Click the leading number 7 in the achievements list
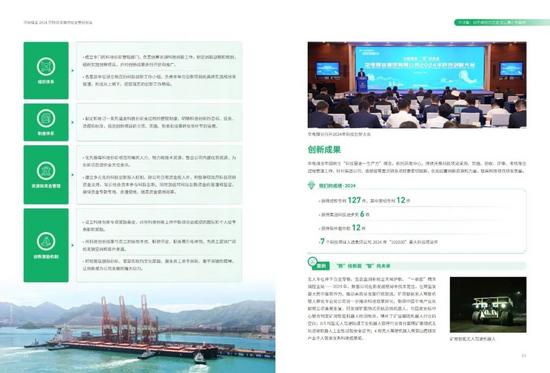The image size is (550, 373). click(322, 241)
